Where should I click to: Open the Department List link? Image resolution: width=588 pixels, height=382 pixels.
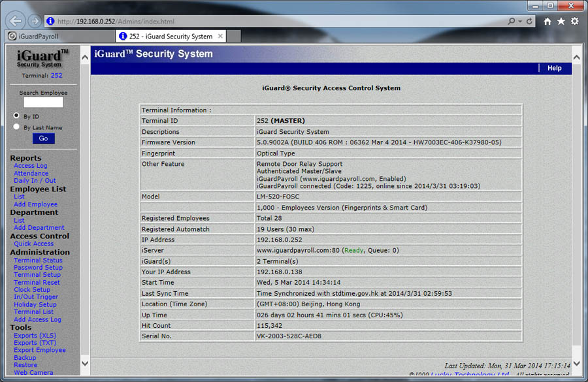(x=19, y=221)
